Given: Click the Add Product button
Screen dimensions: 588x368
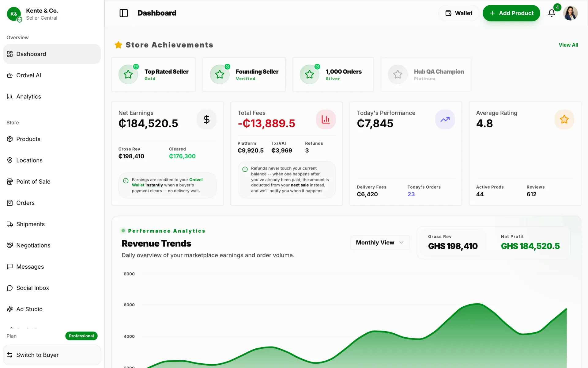Looking at the screenshot, I should pyautogui.click(x=511, y=13).
